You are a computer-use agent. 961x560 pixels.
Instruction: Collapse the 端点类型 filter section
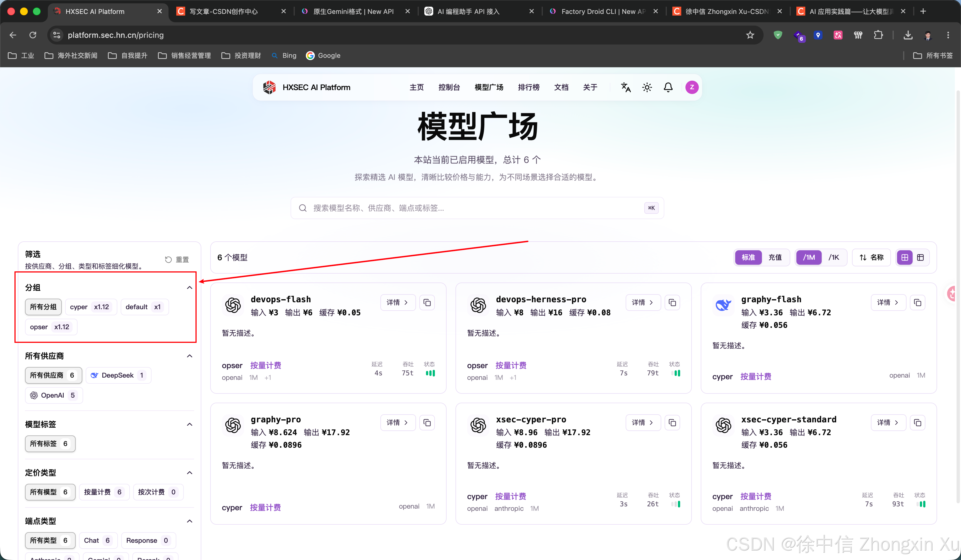(190, 521)
